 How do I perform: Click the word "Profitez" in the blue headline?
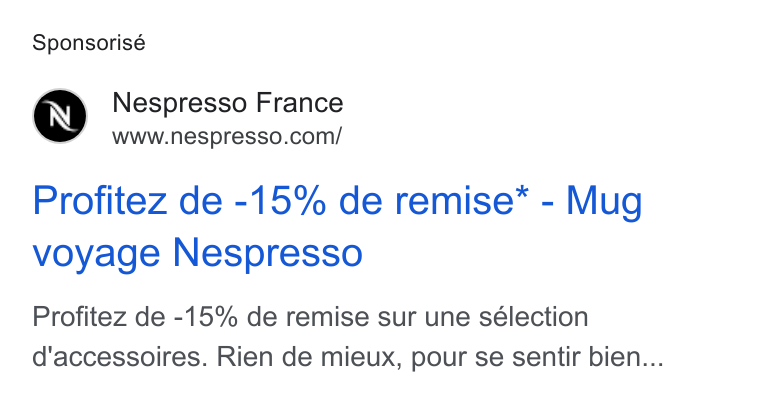pyautogui.click(x=100, y=201)
